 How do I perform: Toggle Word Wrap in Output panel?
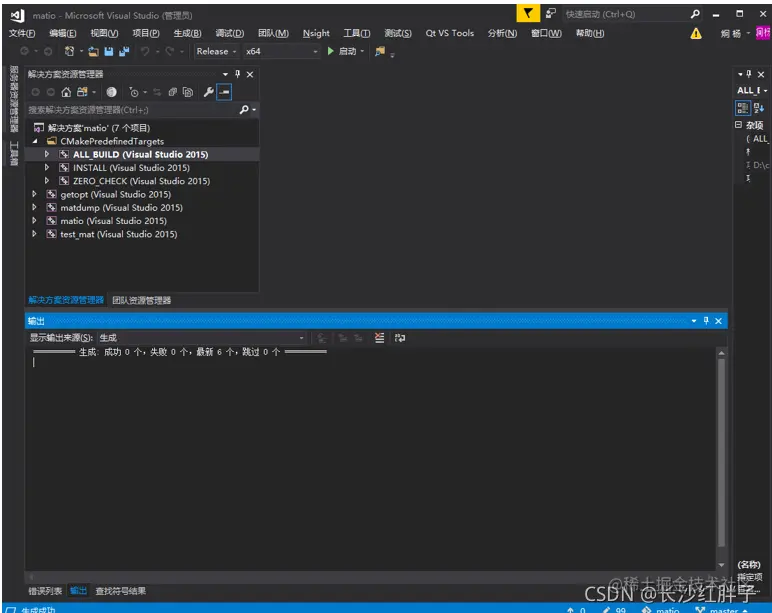click(x=400, y=338)
